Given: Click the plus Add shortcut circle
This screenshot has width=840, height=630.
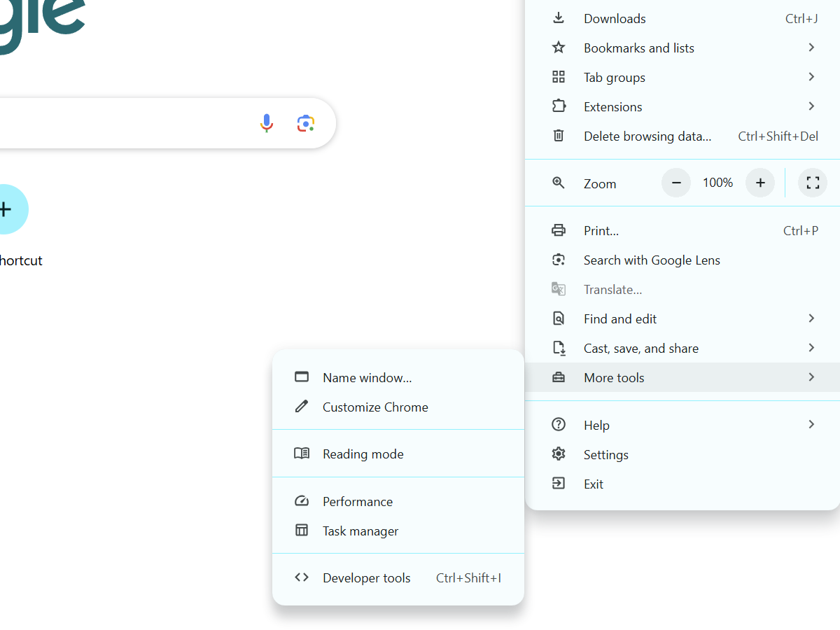Looking at the screenshot, I should pyautogui.click(x=6, y=209).
